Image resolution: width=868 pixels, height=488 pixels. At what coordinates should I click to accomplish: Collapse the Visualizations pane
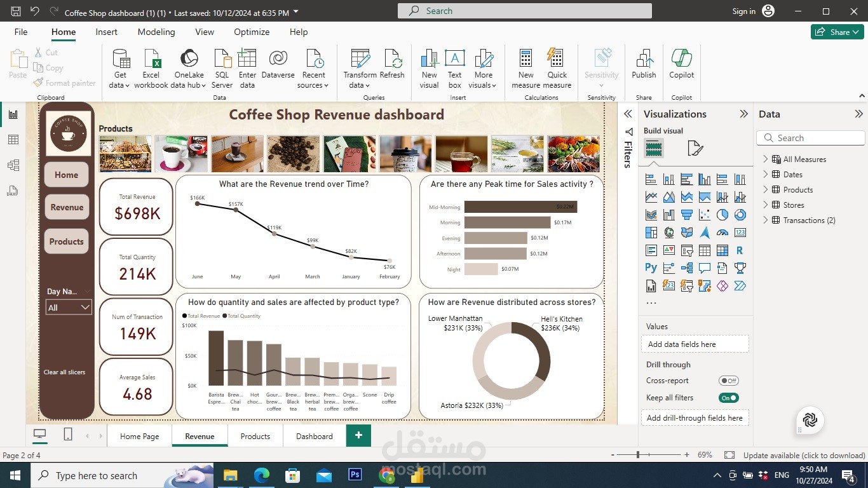[x=743, y=114]
